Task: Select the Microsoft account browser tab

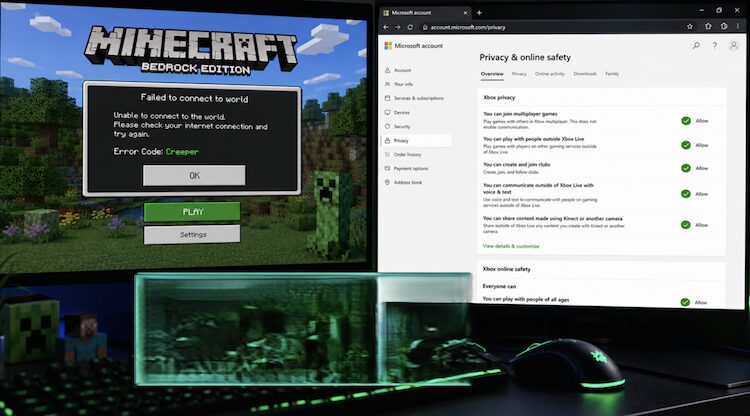Action: pyautogui.click(x=425, y=13)
